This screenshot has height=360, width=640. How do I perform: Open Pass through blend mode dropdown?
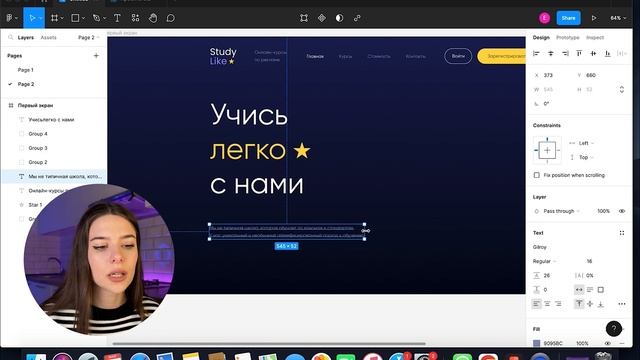pos(561,211)
